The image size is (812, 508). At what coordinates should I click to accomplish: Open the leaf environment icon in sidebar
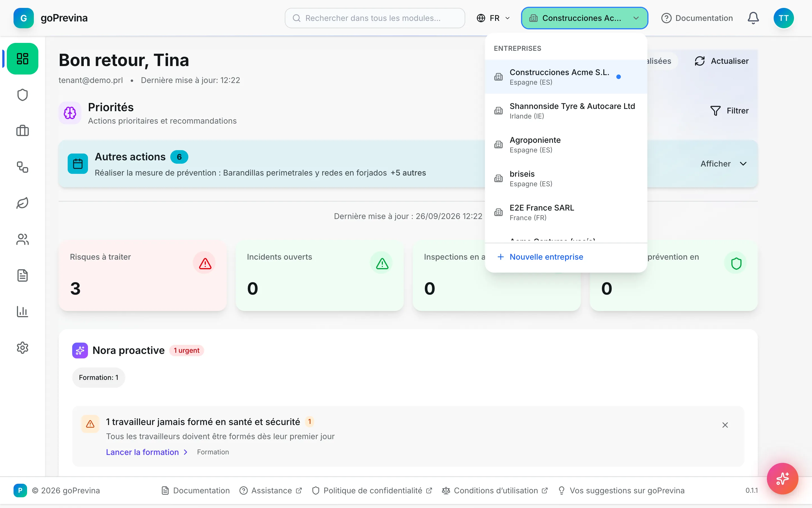point(23,203)
